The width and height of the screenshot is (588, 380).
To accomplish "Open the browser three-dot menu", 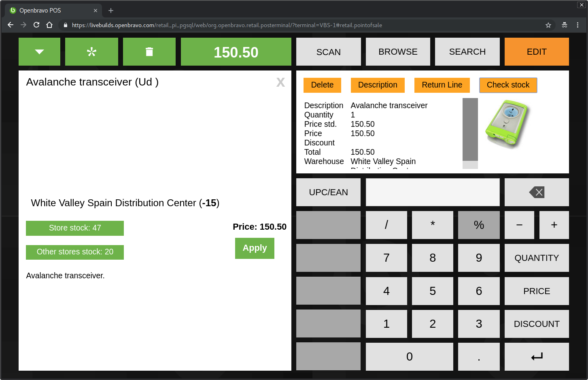I will click(577, 25).
